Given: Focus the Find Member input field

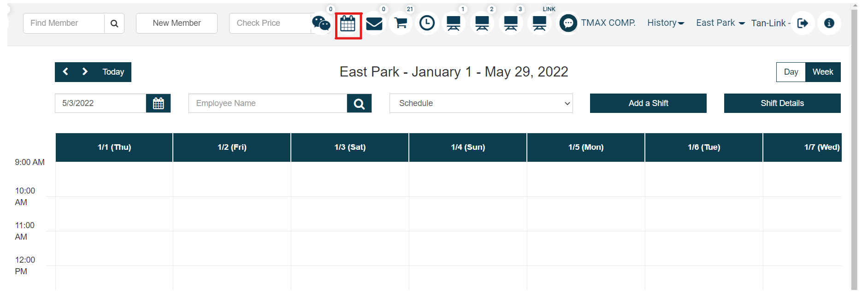Looking at the screenshot, I should click(x=64, y=23).
